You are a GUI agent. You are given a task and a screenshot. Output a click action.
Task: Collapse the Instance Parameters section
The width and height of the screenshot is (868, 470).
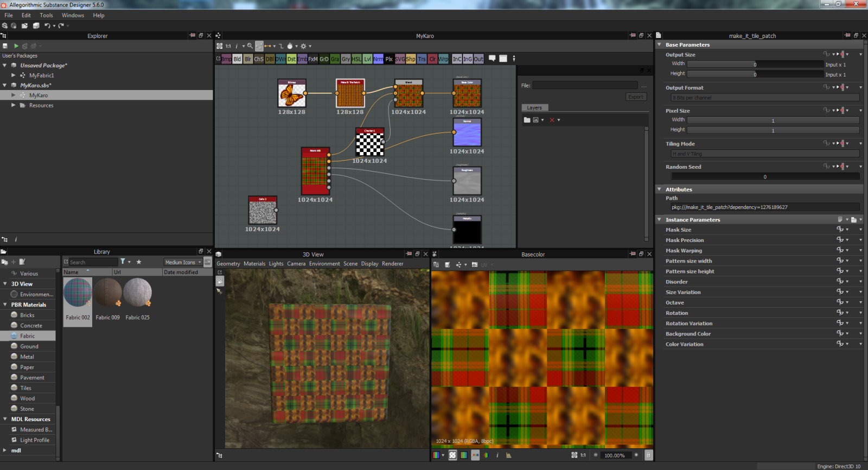660,219
